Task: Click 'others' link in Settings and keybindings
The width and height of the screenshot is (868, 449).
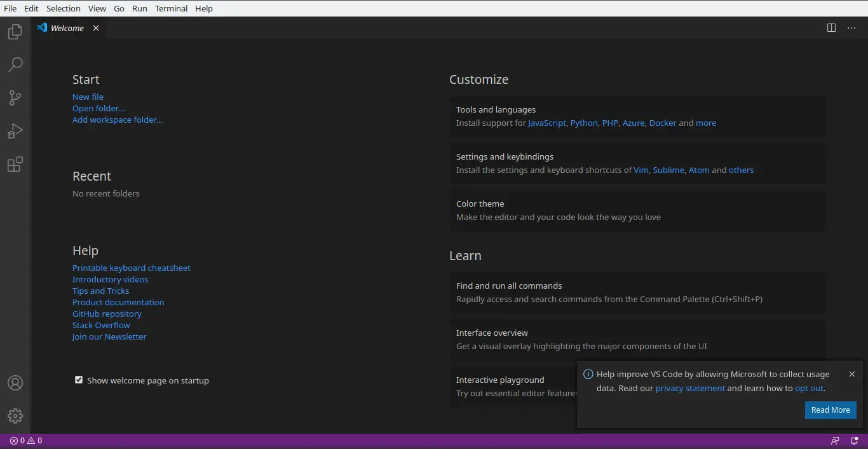Action: coord(741,170)
